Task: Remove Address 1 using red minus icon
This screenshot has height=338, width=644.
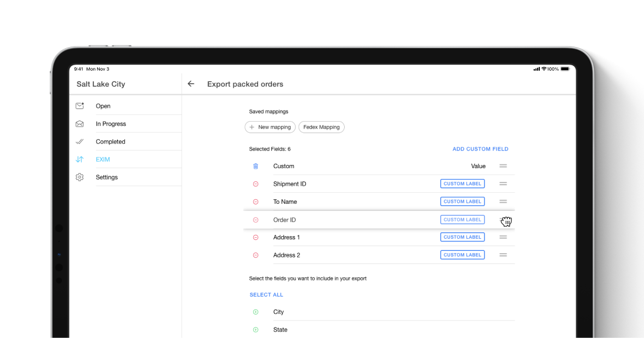Action: [255, 237]
